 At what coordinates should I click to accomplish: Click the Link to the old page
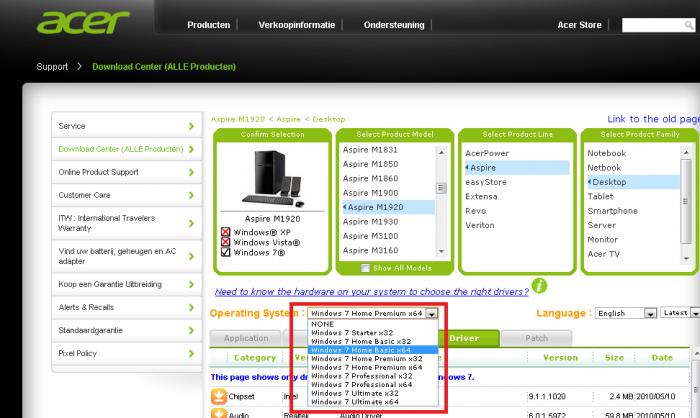pyautogui.click(x=653, y=119)
